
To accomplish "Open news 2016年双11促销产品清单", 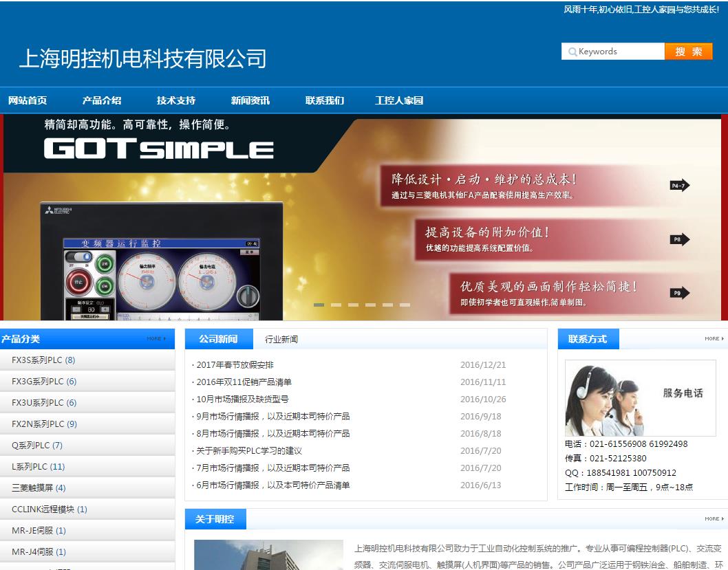I will [x=244, y=382].
